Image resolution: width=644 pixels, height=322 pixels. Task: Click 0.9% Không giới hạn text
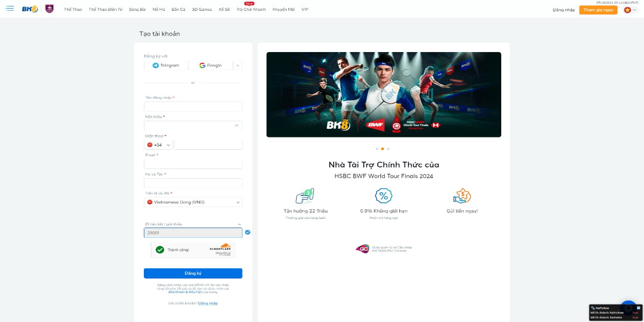[383, 211]
